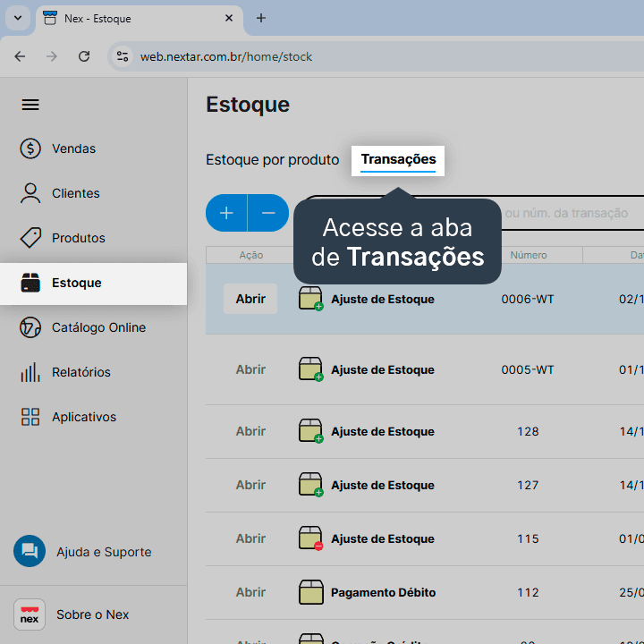644x644 pixels.
Task: Click the Catálogo Online icon
Action: coord(30,327)
